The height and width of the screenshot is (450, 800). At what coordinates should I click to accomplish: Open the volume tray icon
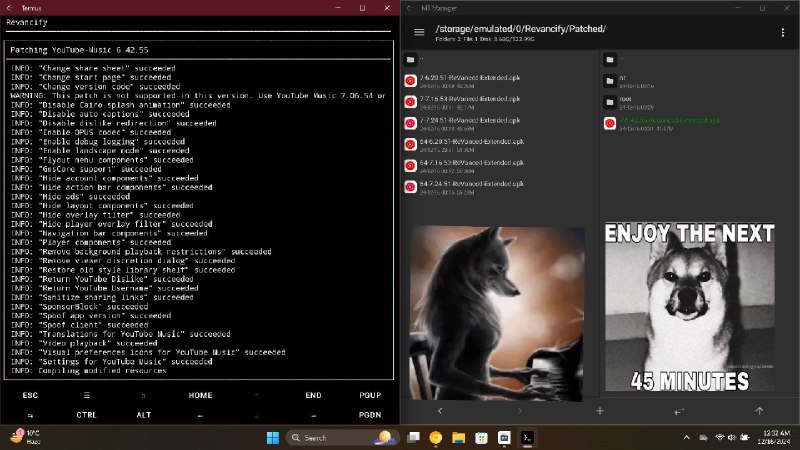[732, 438]
